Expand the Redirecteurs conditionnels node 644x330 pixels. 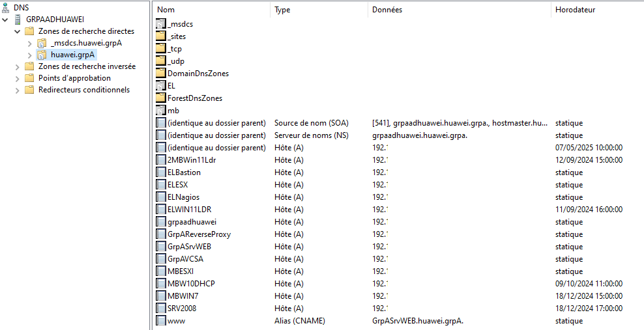[17, 90]
